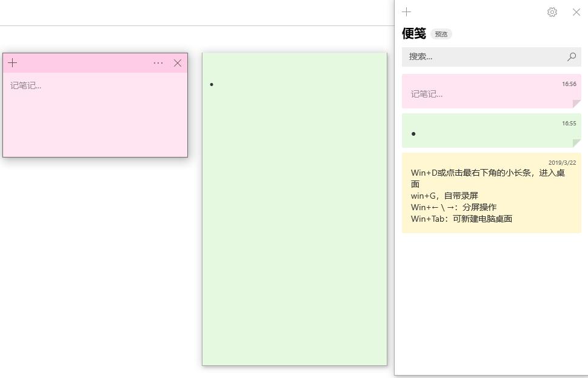Screen dimensions: 588x378
Task: Open the '...' options menu on the pink note
Action: 158,62
